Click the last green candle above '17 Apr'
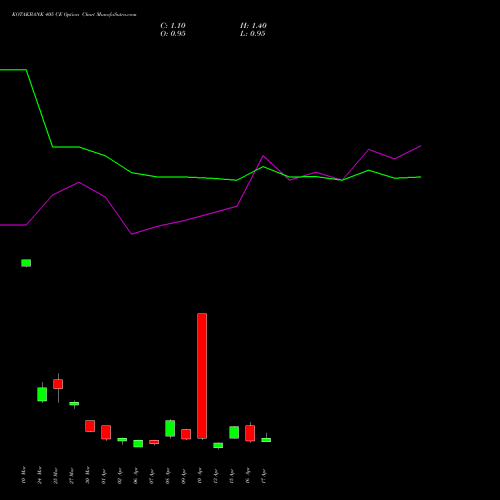Image resolution: width=500 pixels, height=500 pixels. click(266, 440)
